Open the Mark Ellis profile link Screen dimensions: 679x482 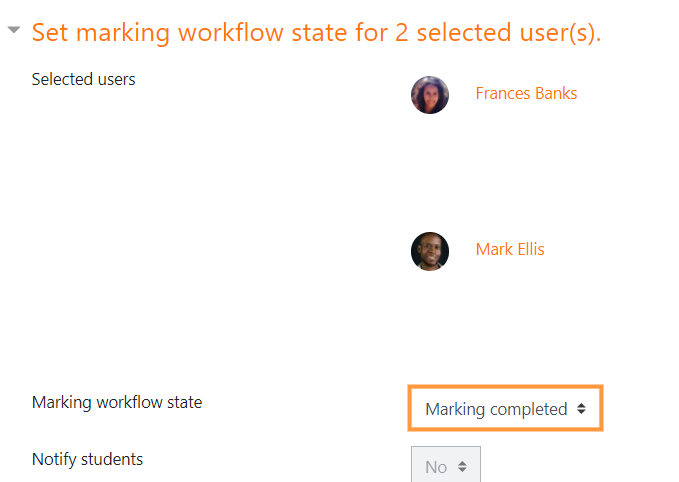pos(510,249)
